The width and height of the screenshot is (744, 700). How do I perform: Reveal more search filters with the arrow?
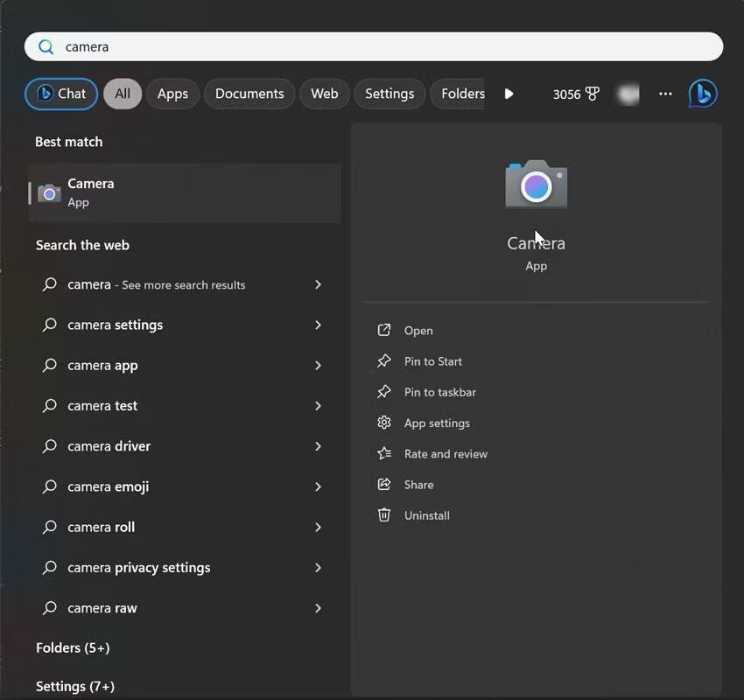(x=509, y=94)
